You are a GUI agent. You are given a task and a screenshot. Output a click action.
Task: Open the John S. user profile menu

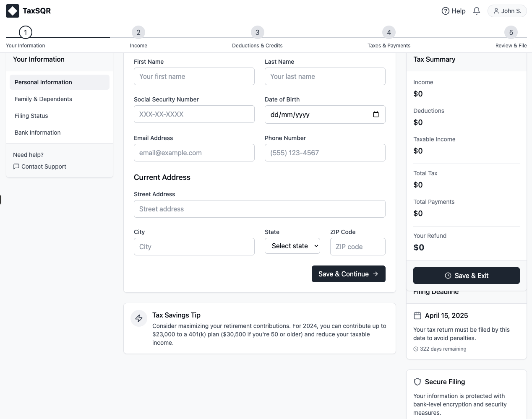[x=507, y=11]
